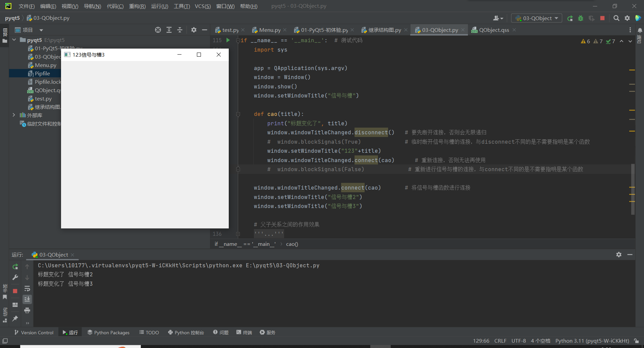Click the cao() breadcrumb below the editor

[292, 244]
